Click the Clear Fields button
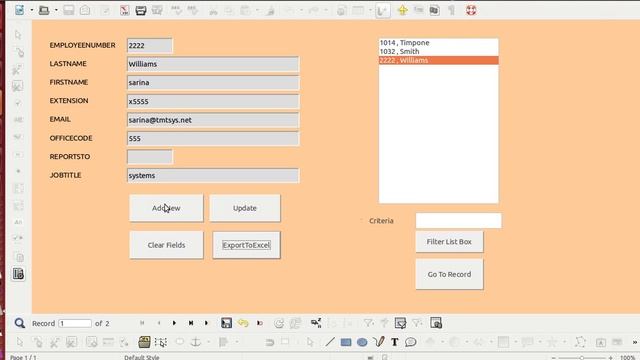Screen dimensions: 640x360 click(166, 245)
